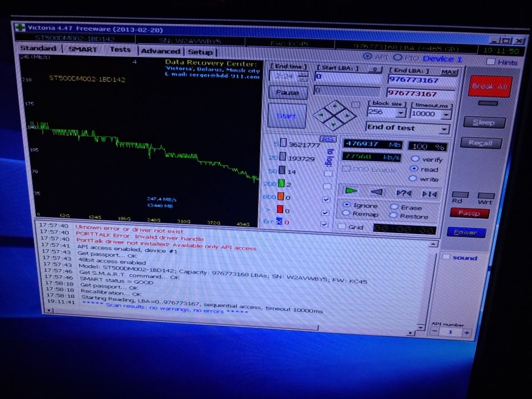Select the PIO access radio button
Viewport: 532px width, 399px height.
[x=397, y=58]
